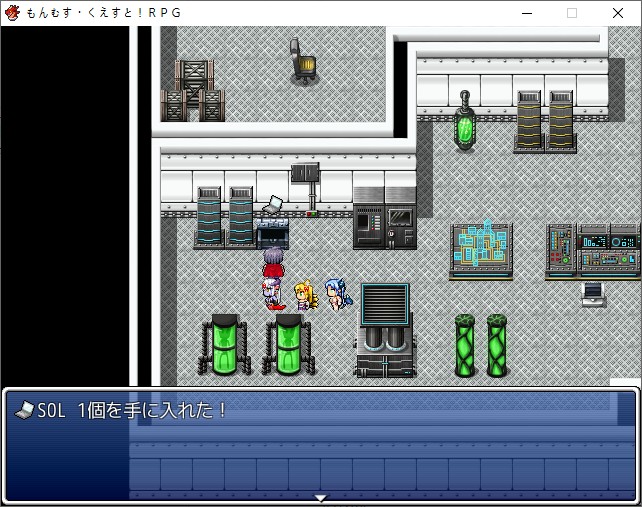Image resolution: width=642 pixels, height=507 pixels.
Task: Click the laptop icon beside SOL text
Action: [24, 410]
